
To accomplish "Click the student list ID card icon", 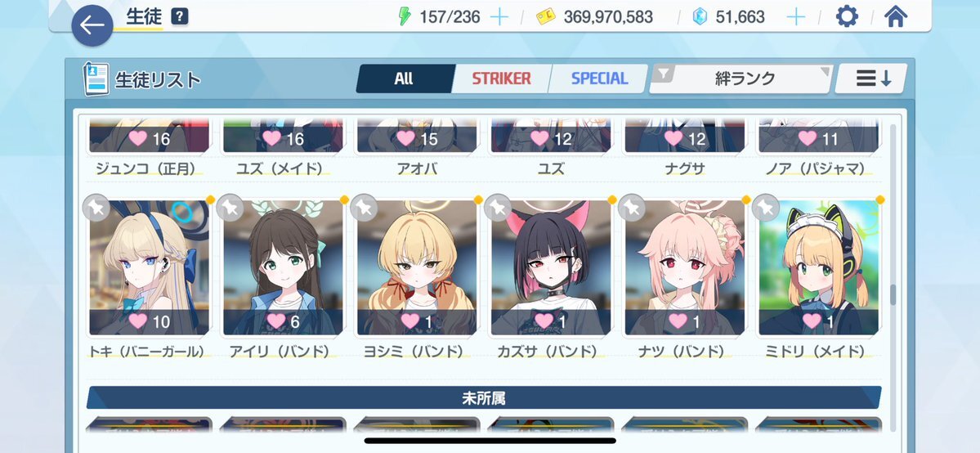I will pos(96,78).
